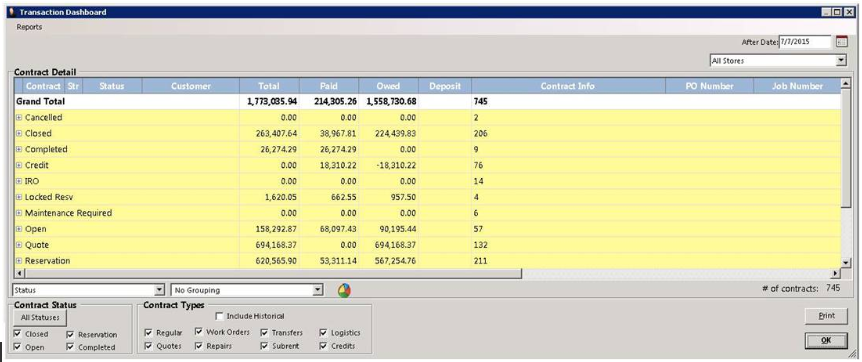Toggle the Completed status checkbox
This screenshot has width=862, height=362.
click(70, 347)
